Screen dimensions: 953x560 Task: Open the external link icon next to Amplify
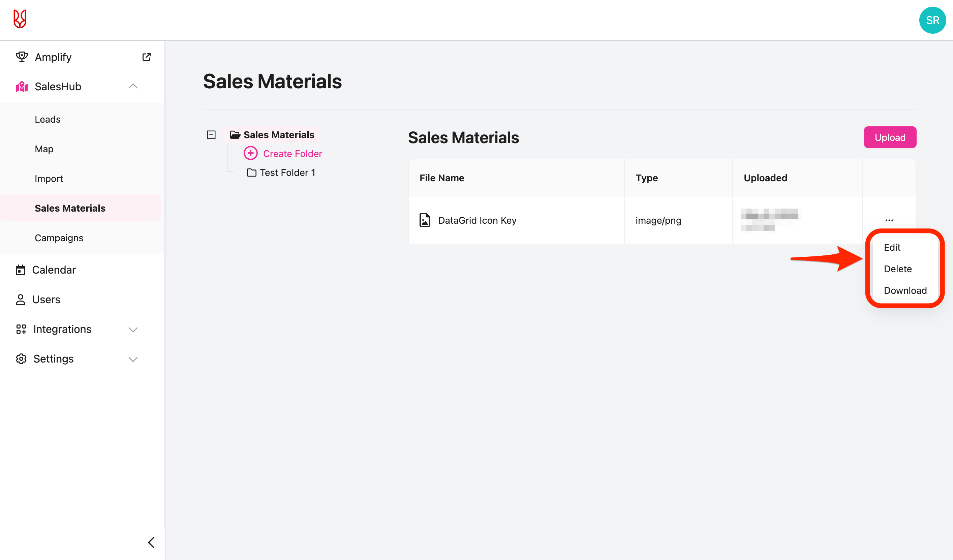pos(147,57)
